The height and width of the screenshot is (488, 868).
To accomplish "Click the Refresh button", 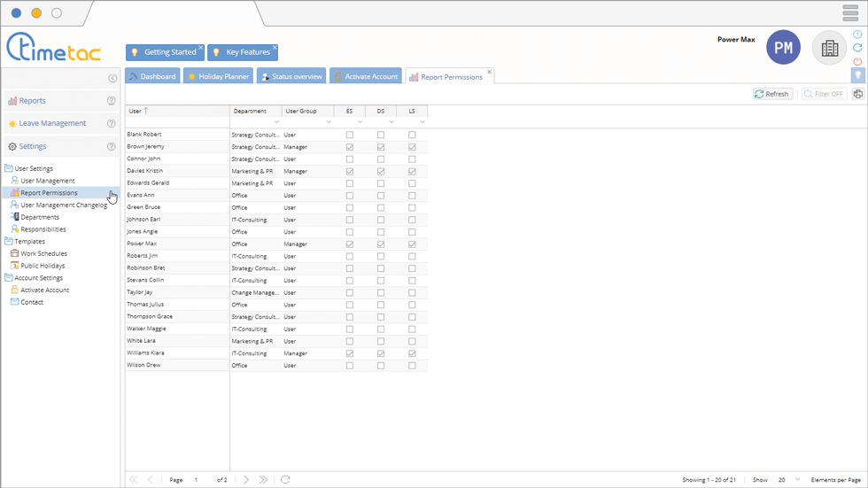I will (x=772, y=94).
